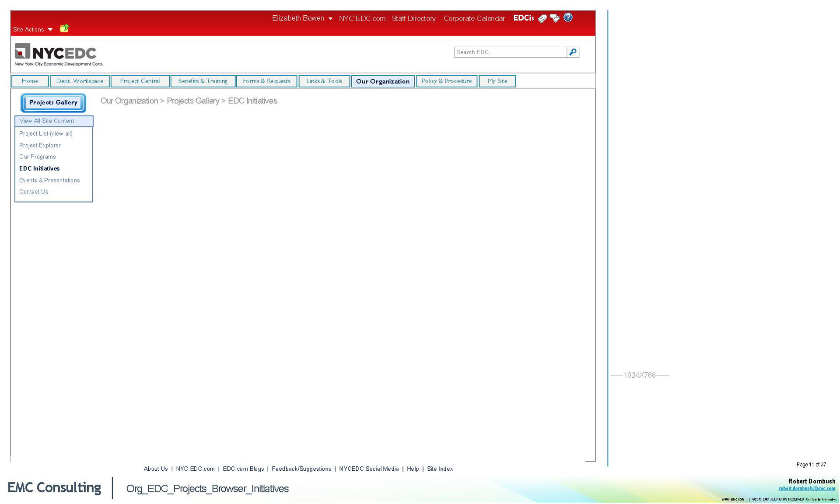This screenshot has height=504, width=840.
Task: Open the blue help question-mark icon
Action: point(568,17)
